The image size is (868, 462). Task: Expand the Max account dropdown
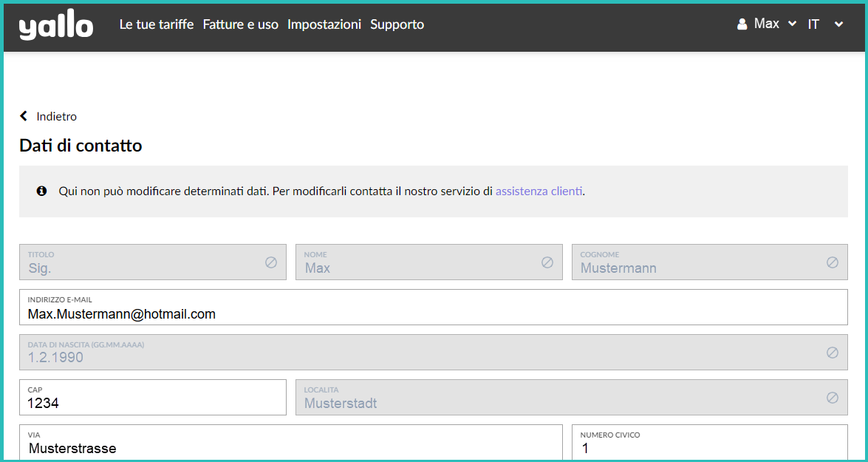tap(793, 24)
